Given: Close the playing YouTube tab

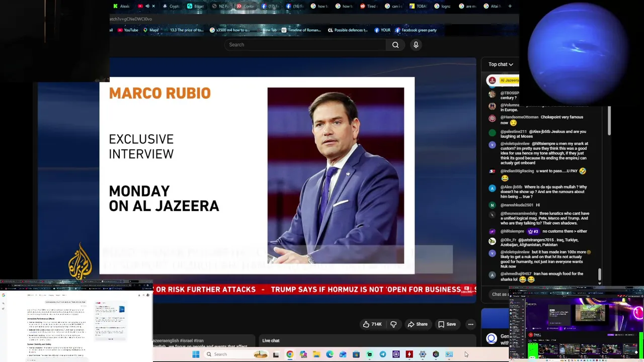Looking at the screenshot, I should click(x=153, y=6).
